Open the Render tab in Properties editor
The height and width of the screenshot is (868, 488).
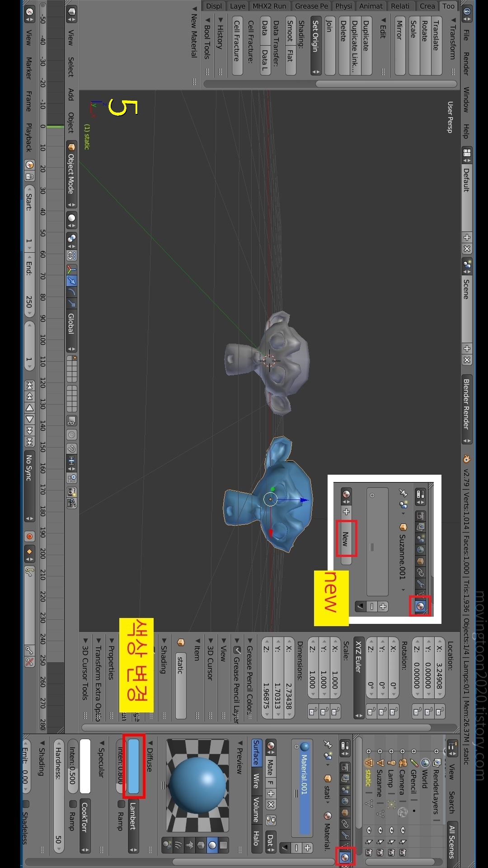pyautogui.click(x=345, y=767)
